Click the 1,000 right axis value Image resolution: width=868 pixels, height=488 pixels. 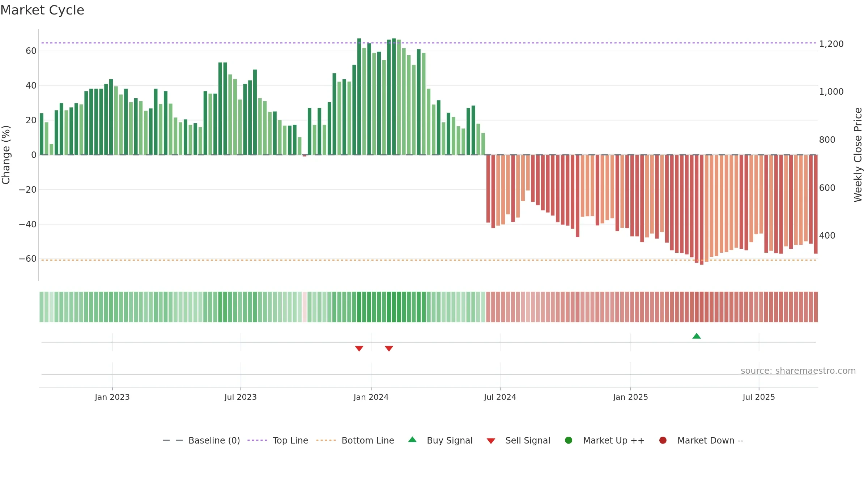[x=831, y=91]
